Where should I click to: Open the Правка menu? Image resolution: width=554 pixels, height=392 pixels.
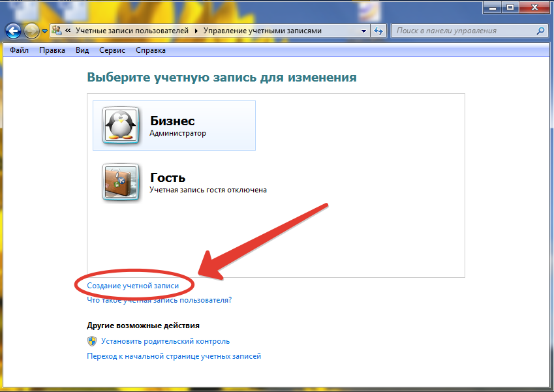point(52,50)
